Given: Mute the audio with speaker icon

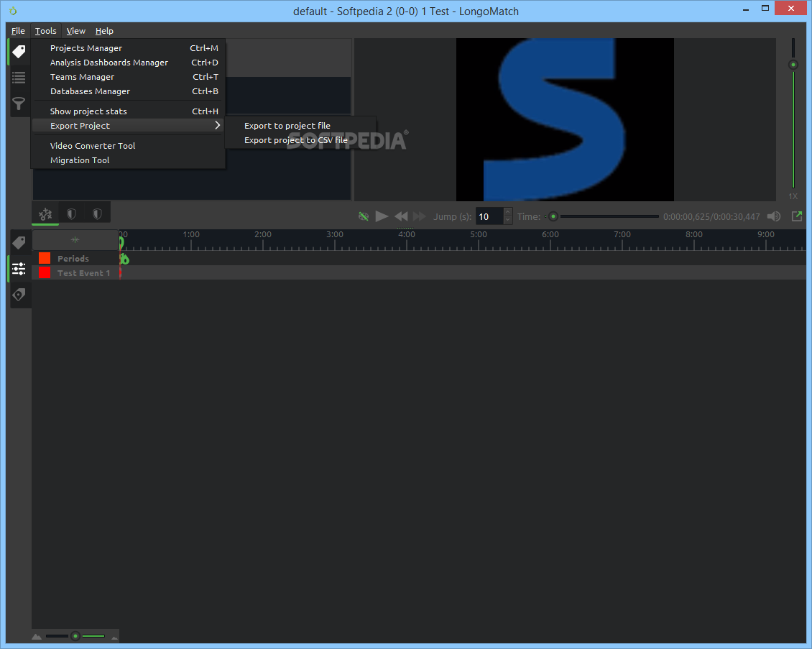Looking at the screenshot, I should pos(774,216).
